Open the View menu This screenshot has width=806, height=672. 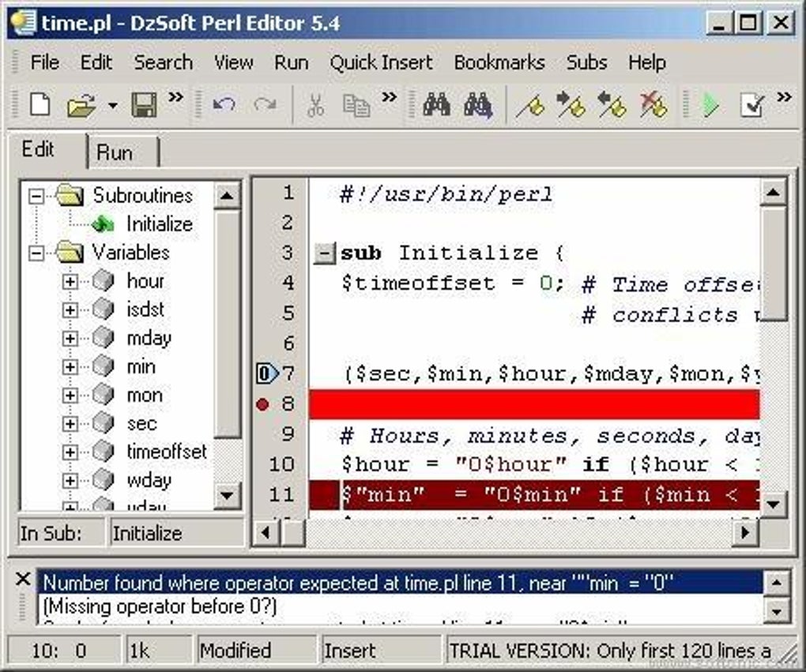234,62
